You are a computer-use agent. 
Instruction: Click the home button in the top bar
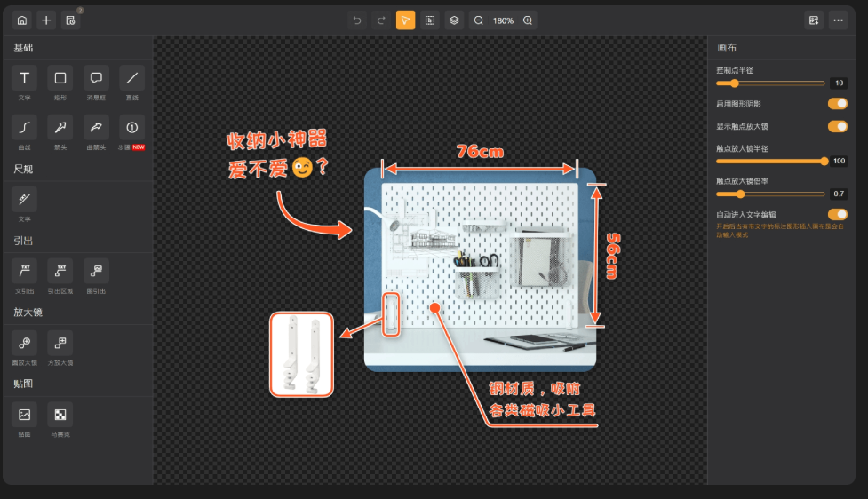tap(22, 20)
